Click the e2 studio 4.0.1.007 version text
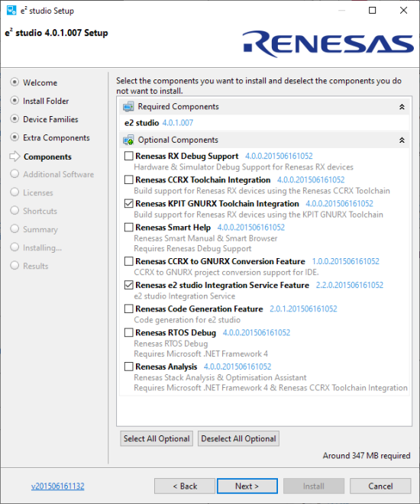The image size is (420, 504). click(x=177, y=123)
